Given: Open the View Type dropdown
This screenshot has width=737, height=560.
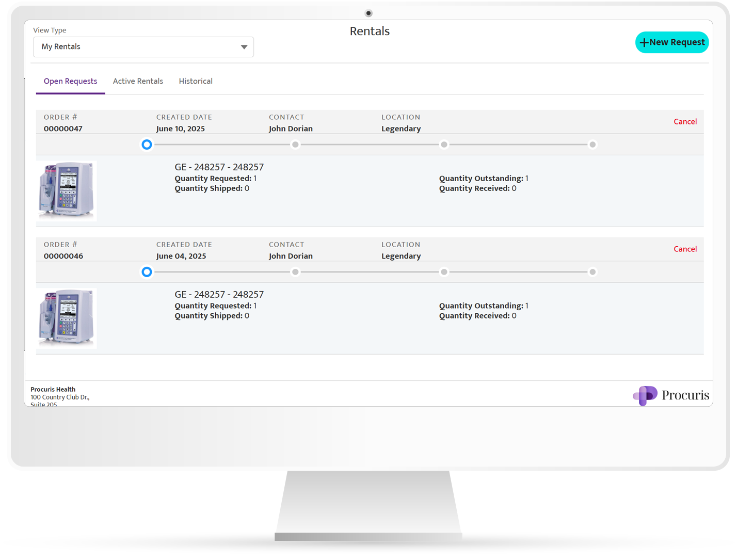Looking at the screenshot, I should click(143, 47).
